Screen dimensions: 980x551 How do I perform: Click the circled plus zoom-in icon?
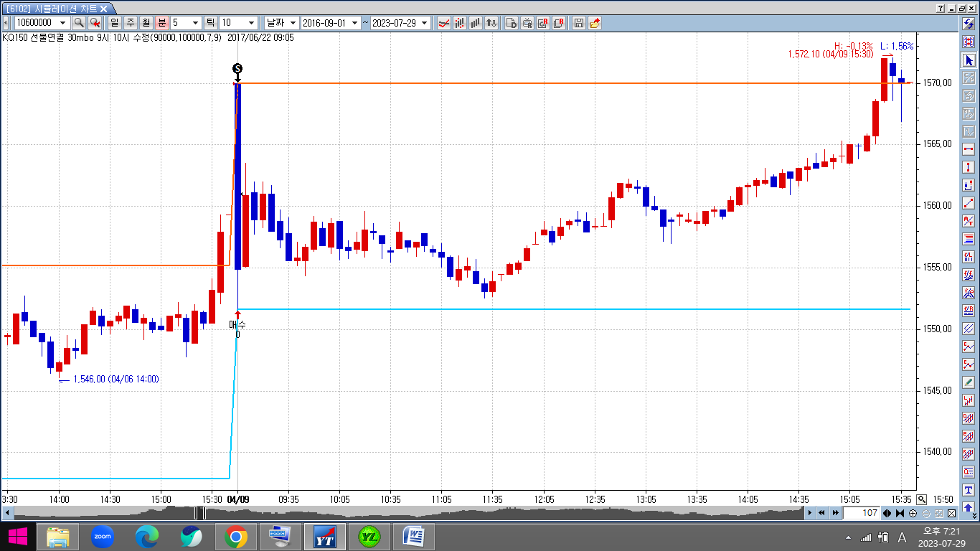[x=913, y=513]
